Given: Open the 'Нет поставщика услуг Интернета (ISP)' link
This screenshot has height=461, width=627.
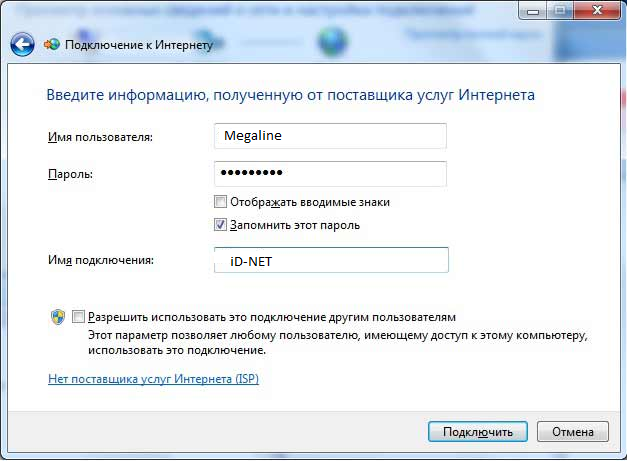Looking at the screenshot, I should click(153, 379).
